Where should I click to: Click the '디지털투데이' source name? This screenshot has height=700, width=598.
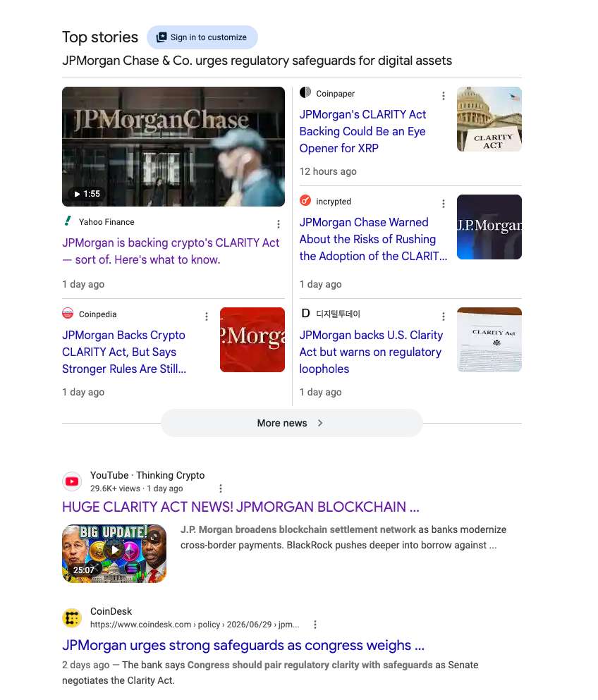pos(338,314)
